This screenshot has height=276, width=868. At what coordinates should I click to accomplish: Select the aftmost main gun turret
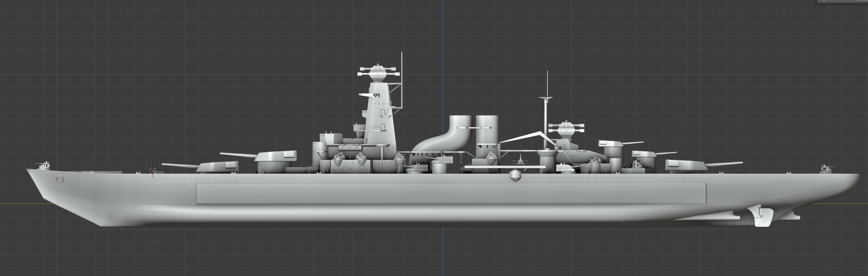click(x=686, y=165)
